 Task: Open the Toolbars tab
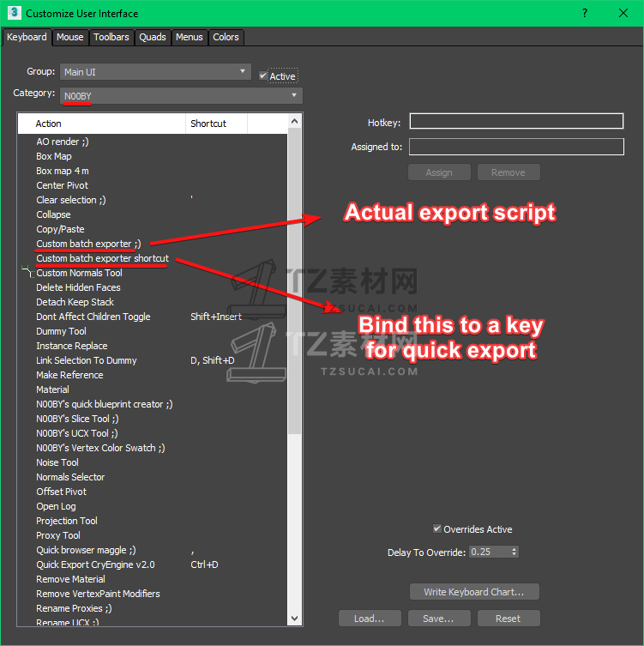coord(111,37)
